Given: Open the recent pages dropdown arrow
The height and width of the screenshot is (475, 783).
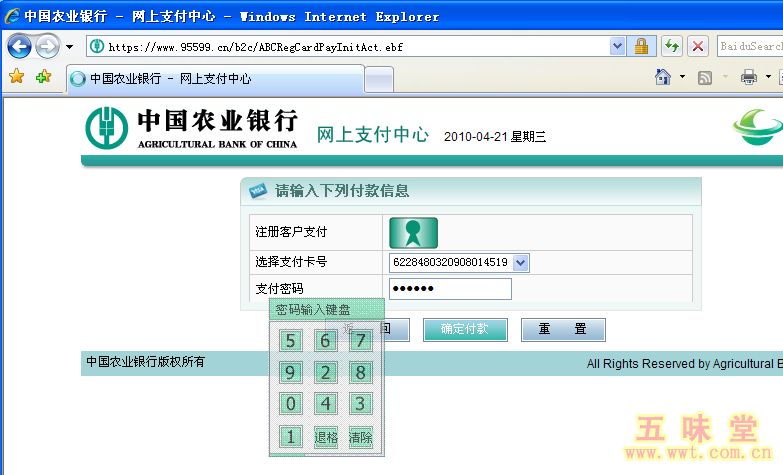Looking at the screenshot, I should click(69, 47).
